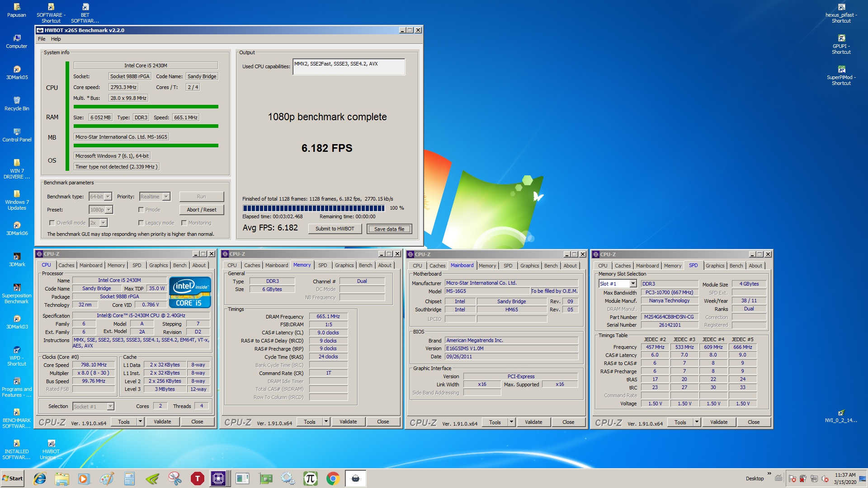
Task: Open the Computer desktop icon
Action: pos(17,41)
